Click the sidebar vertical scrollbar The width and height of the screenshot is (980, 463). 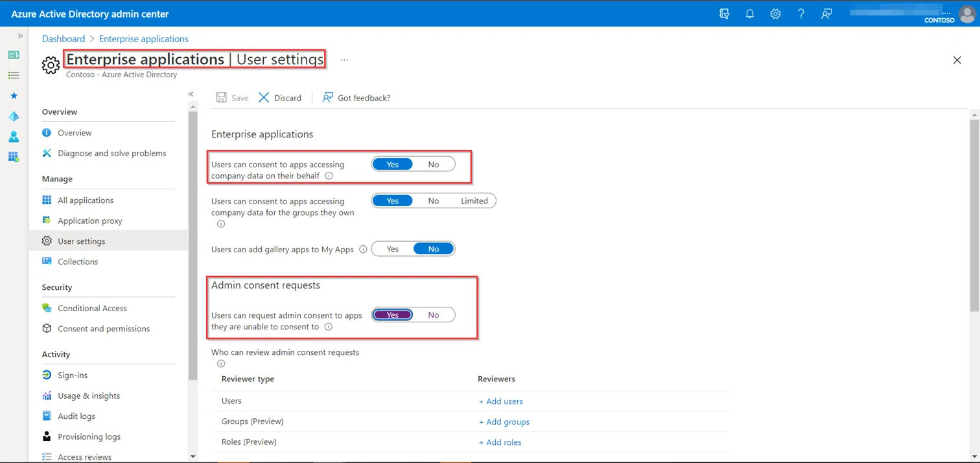click(x=192, y=246)
